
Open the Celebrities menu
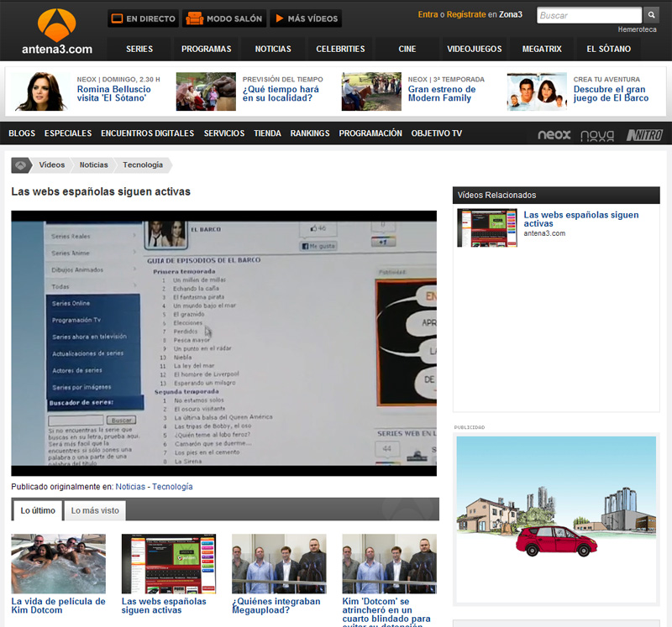point(340,49)
